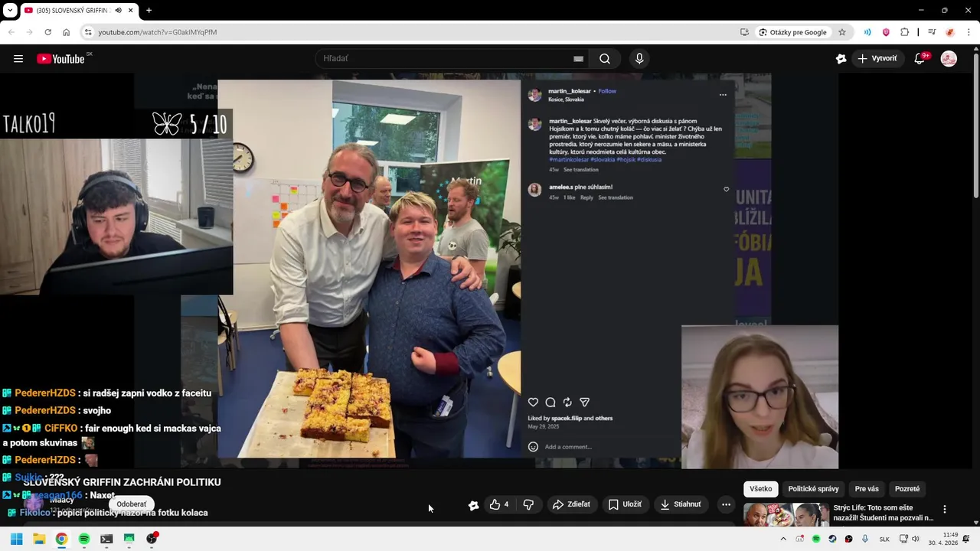Open the SLK keyboard language switcher
980x551 pixels.
884,539
